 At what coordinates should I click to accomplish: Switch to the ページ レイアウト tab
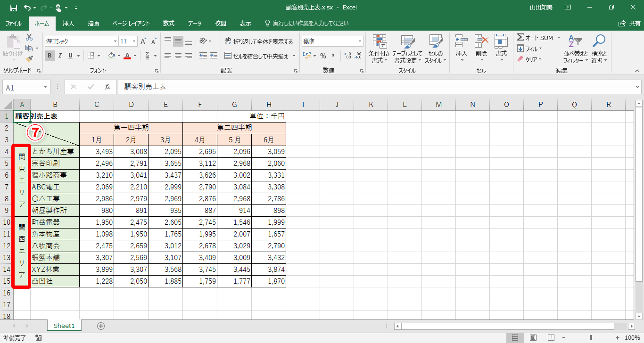coord(131,23)
